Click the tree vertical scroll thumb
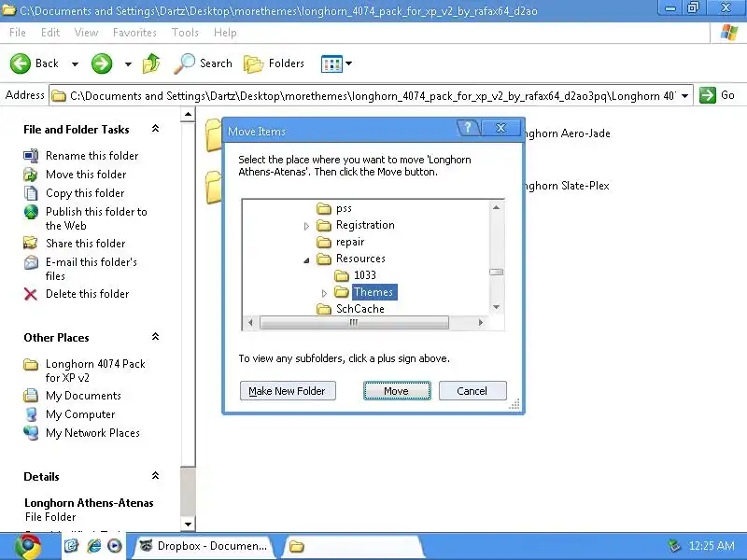The height and width of the screenshot is (560, 747). click(497, 272)
